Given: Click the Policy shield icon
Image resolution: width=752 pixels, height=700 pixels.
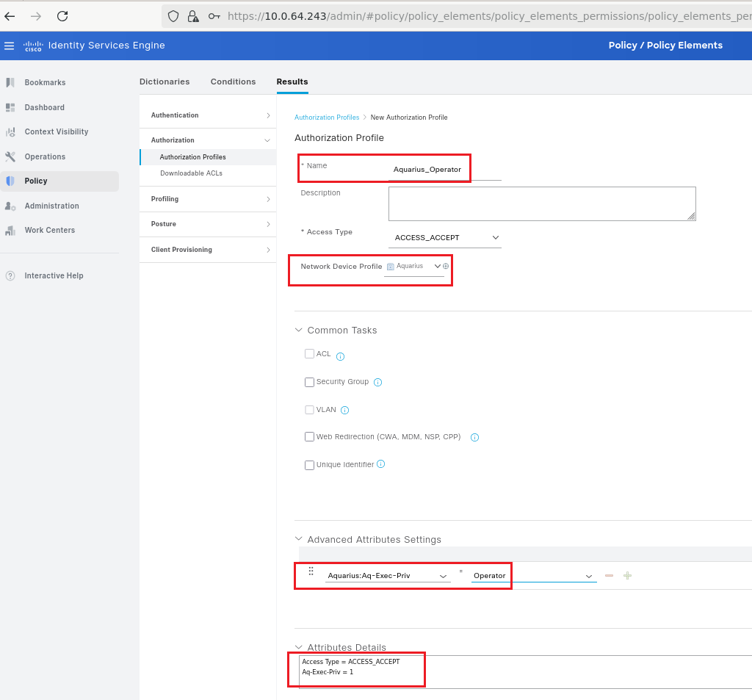Looking at the screenshot, I should point(10,181).
